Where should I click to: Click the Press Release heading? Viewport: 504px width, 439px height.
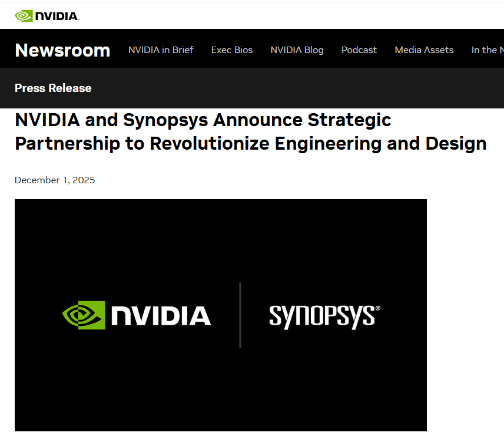53,88
